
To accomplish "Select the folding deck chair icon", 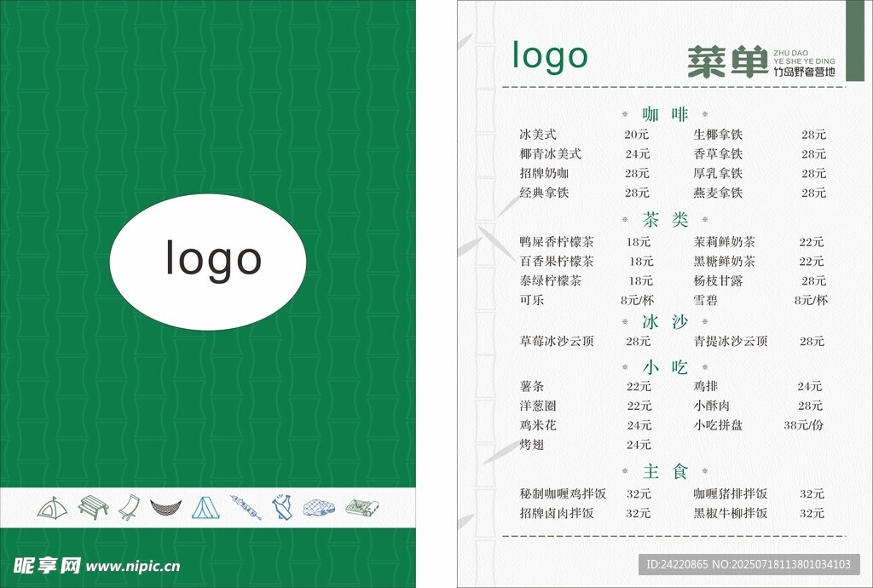I will pos(129,507).
